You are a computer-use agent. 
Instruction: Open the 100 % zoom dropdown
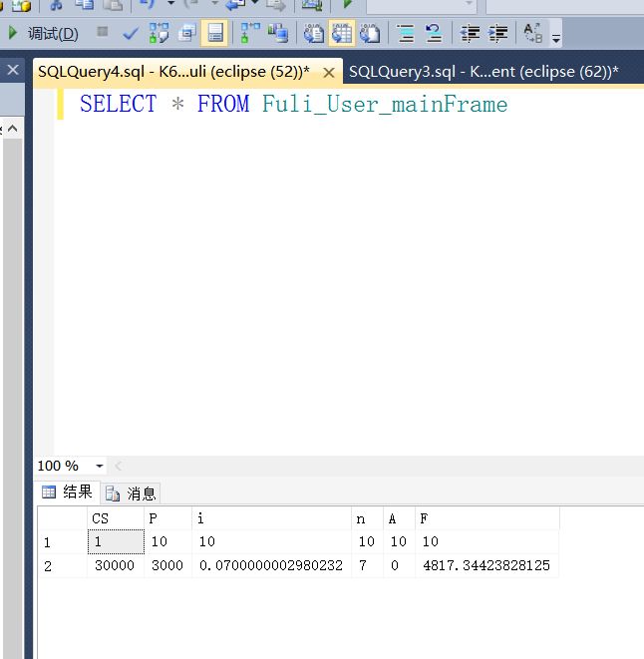coord(100,466)
